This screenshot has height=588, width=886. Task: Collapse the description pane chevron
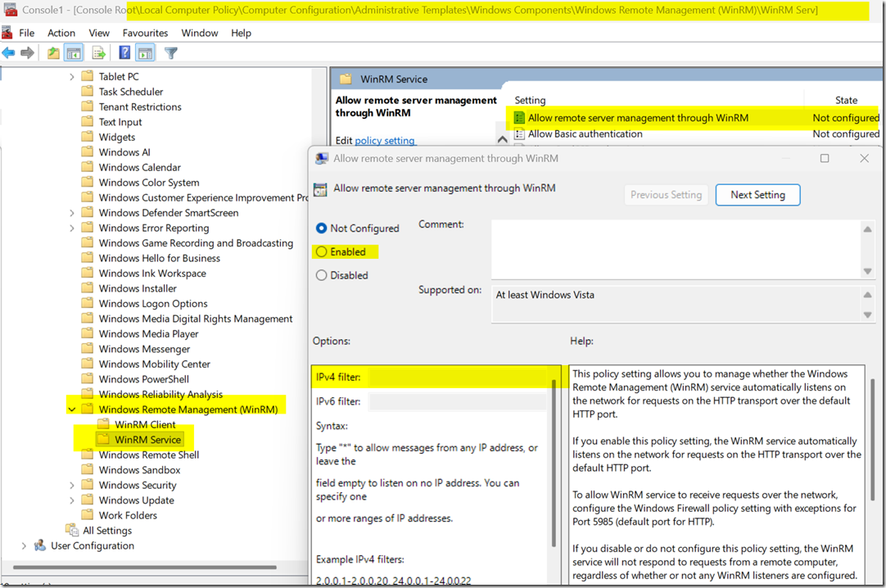tap(502, 139)
